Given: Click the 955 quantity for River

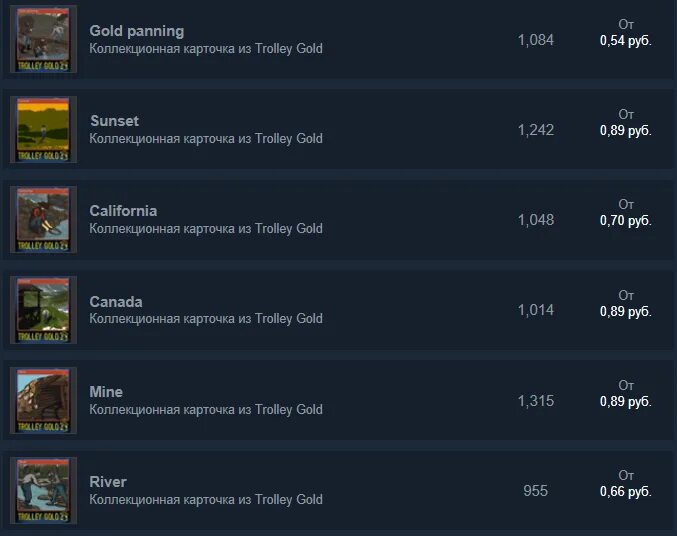Looking at the screenshot, I should 535,491.
